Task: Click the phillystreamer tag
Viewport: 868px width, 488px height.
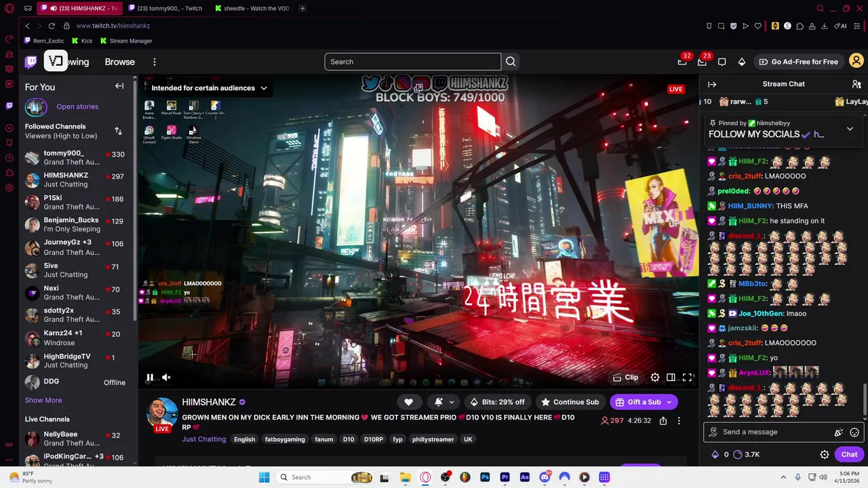Action: tap(433, 439)
